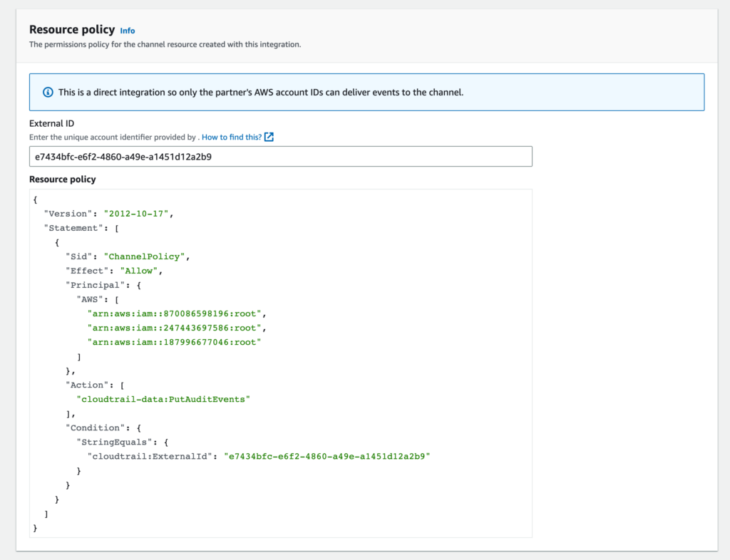Click the external link icon after 'How to find this?'
The image size is (730, 560).
[269, 137]
